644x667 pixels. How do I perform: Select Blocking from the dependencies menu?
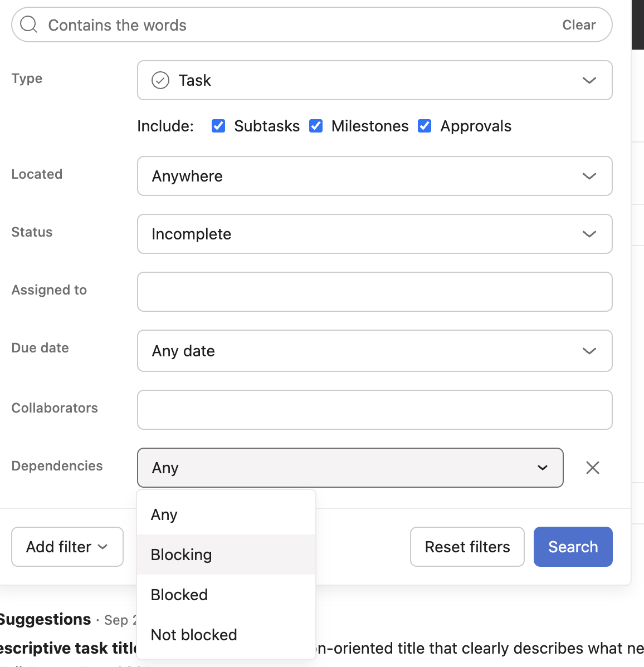[182, 555]
